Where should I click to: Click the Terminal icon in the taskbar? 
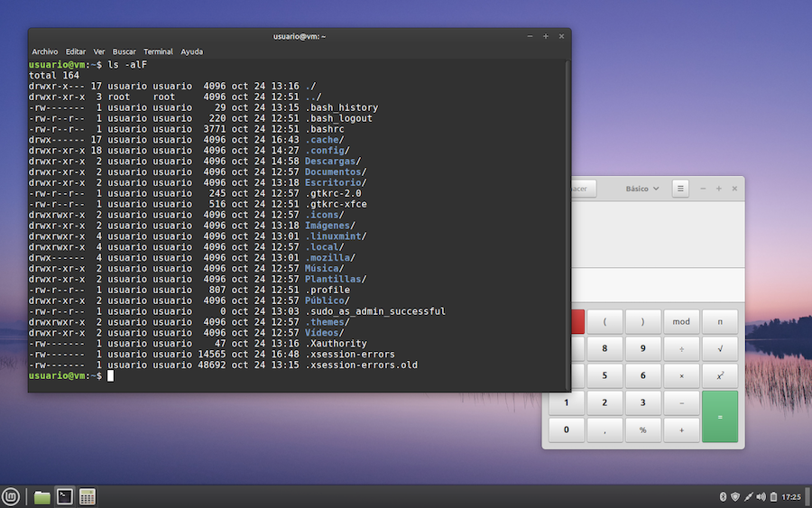tap(65, 496)
